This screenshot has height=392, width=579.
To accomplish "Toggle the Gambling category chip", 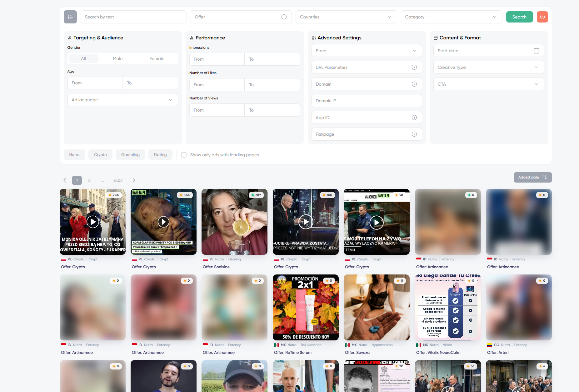I will [x=130, y=155].
